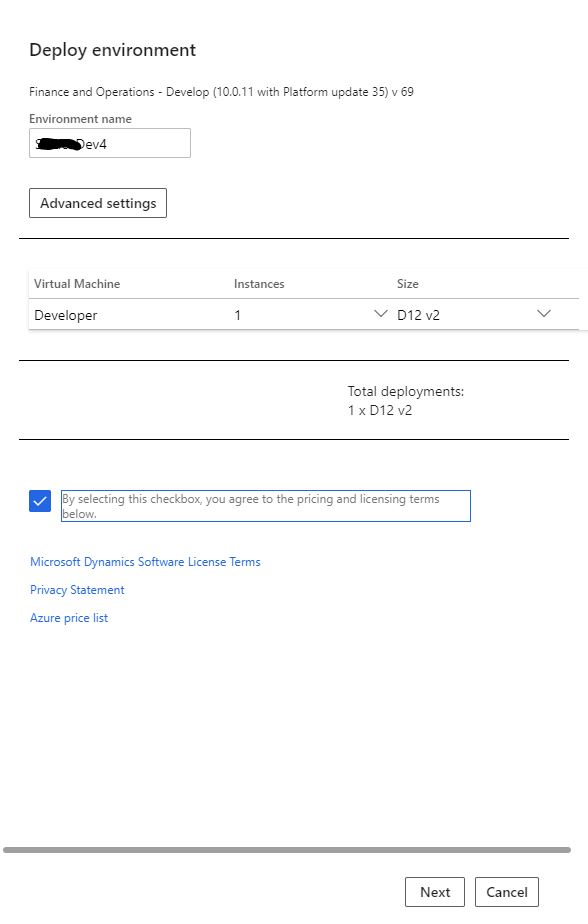Select the D12 v2 size combo box
Screen dimensions: 588x924
474,315
